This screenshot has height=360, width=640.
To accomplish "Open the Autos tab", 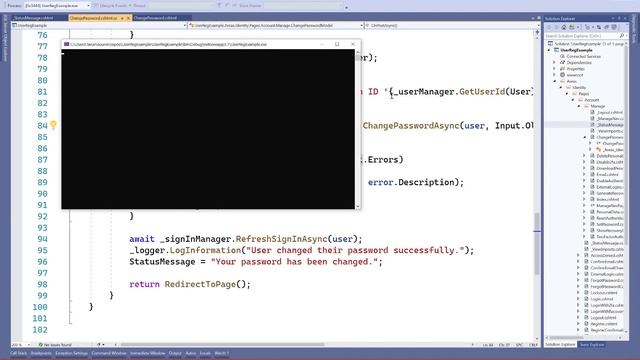I will click(191, 353).
